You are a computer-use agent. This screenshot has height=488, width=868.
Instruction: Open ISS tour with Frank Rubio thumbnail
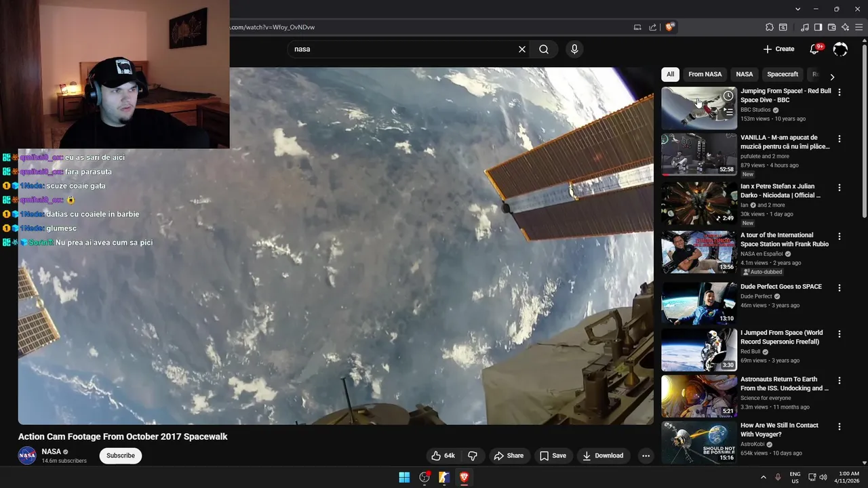tap(699, 252)
